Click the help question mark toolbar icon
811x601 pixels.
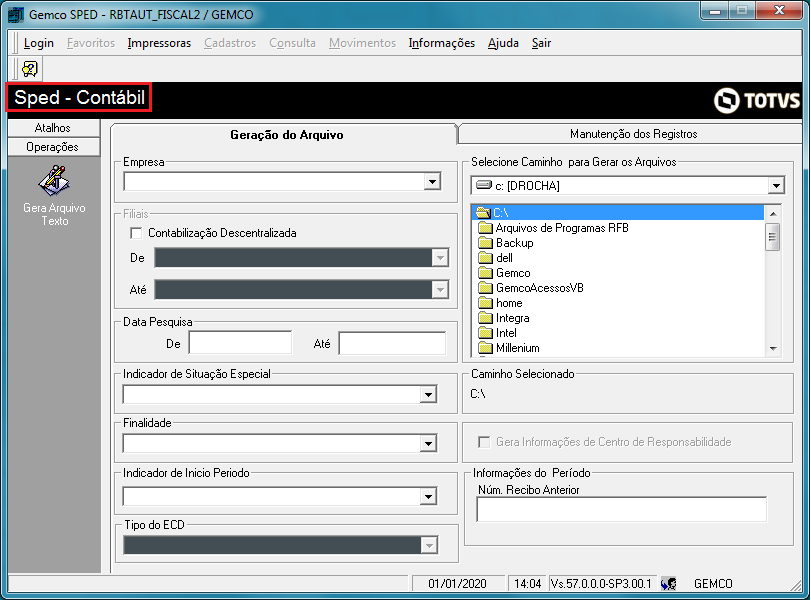click(x=30, y=69)
